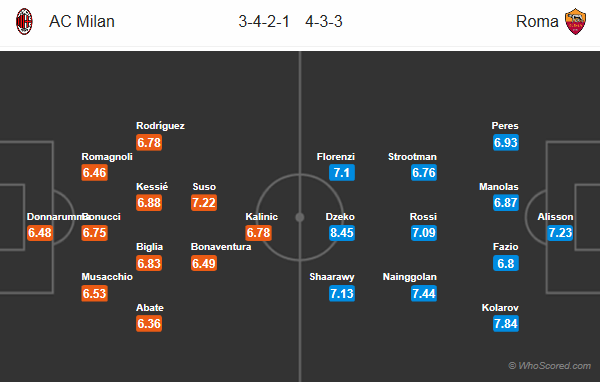
Task: Click the Kalinic player name
Action: click(x=261, y=217)
